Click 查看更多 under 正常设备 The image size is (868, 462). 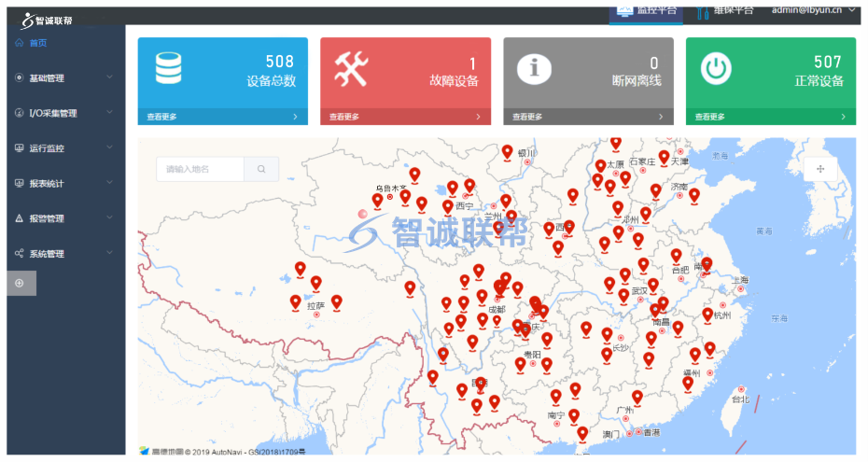pos(710,117)
